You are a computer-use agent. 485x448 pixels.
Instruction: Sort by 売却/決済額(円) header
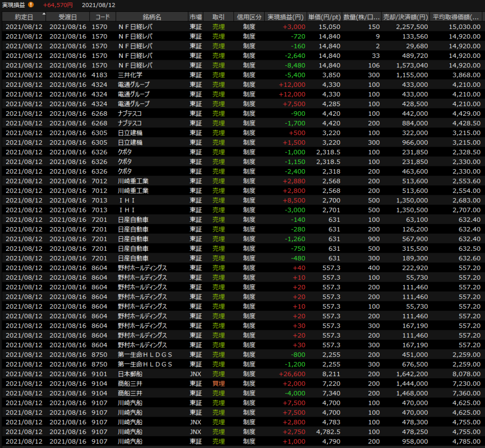pos(405,17)
